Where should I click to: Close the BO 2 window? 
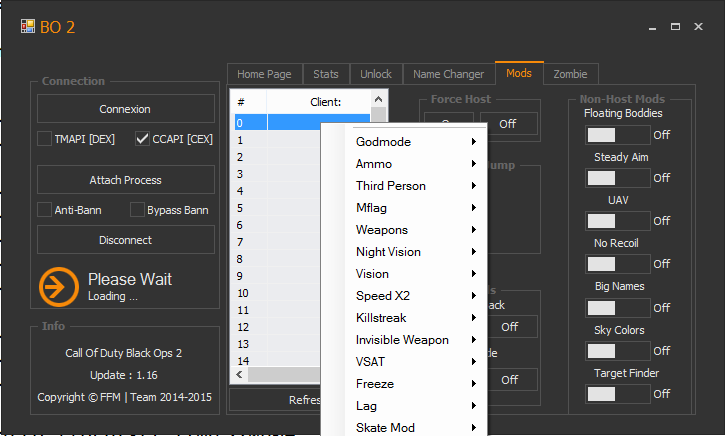click(698, 27)
